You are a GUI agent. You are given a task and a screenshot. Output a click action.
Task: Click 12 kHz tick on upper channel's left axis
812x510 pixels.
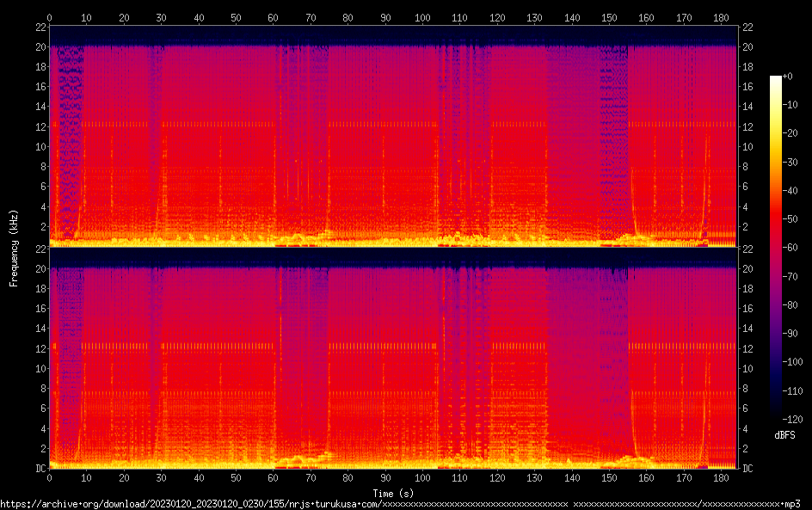[x=40, y=126]
